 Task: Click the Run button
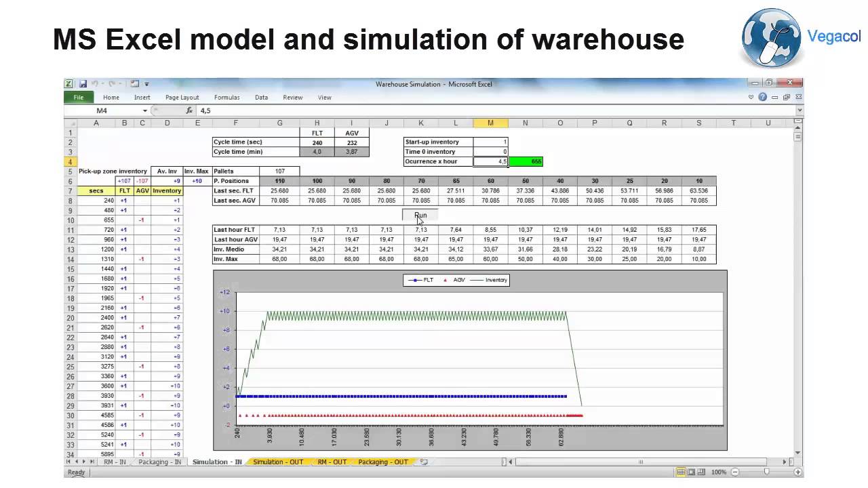420,215
